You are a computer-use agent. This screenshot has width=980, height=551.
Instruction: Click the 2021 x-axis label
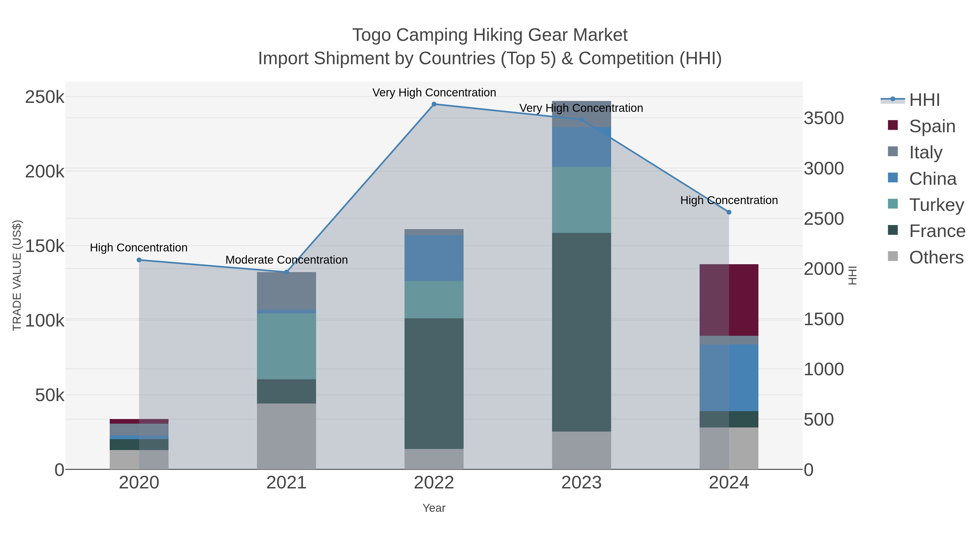pyautogui.click(x=286, y=483)
